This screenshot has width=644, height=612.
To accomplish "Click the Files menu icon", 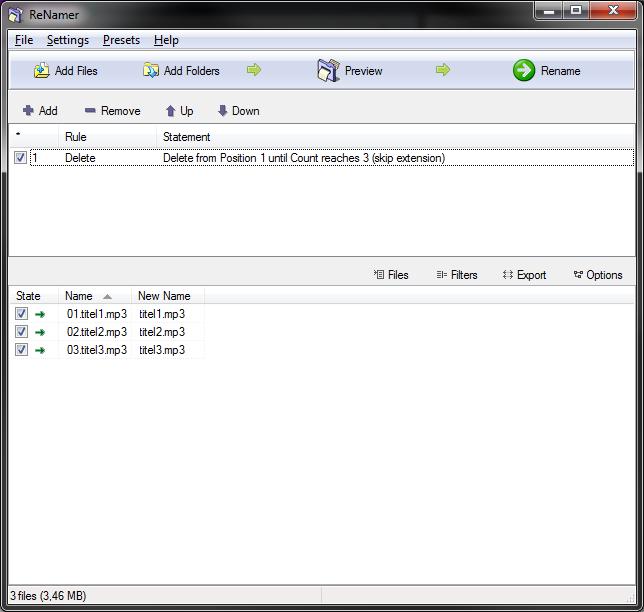I will (x=379, y=274).
